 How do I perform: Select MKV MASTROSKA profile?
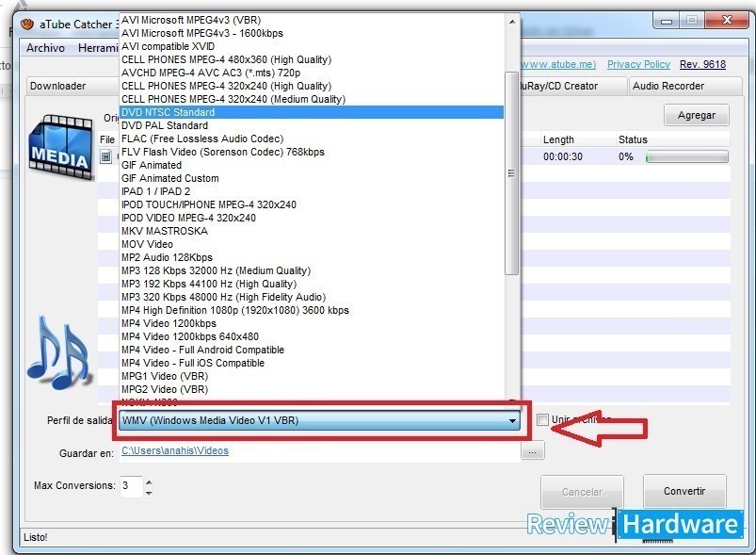pyautogui.click(x=312, y=231)
